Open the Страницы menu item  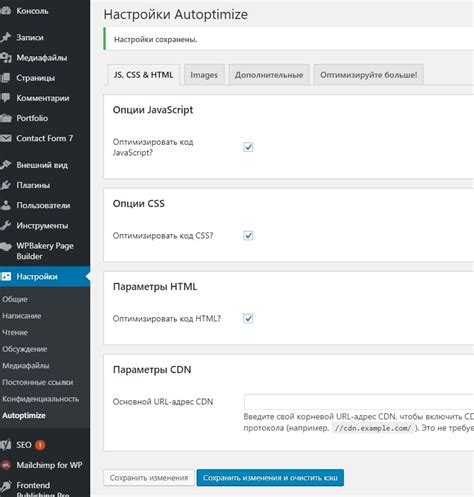click(45, 78)
